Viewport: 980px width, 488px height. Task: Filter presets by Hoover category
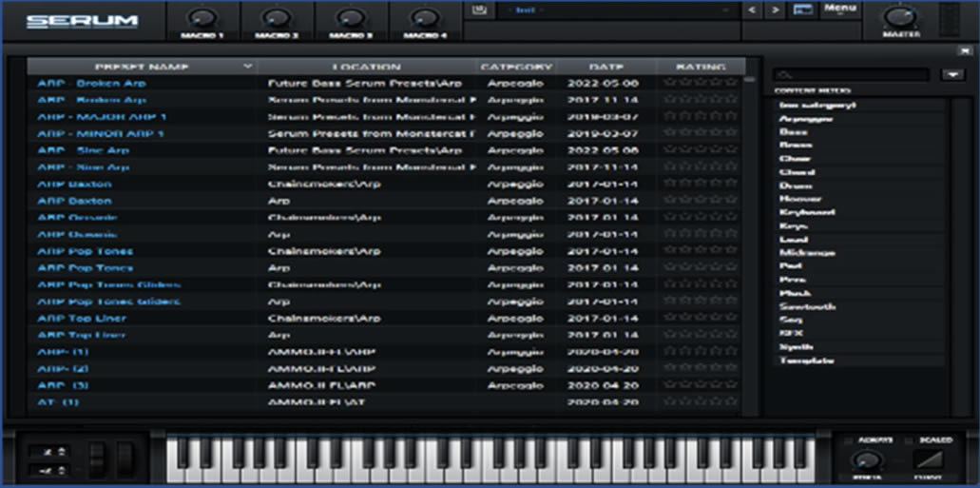click(x=858, y=198)
